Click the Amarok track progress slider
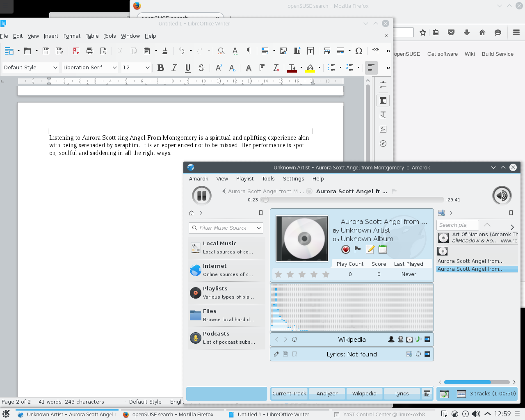The width and height of the screenshot is (525, 420). coord(352,200)
